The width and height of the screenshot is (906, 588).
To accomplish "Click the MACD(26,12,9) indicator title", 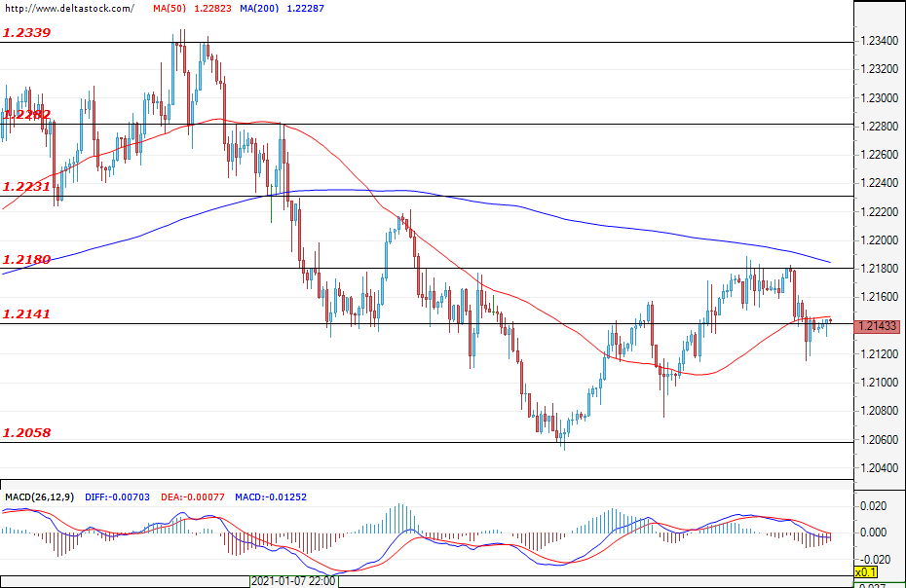I will point(39,497).
